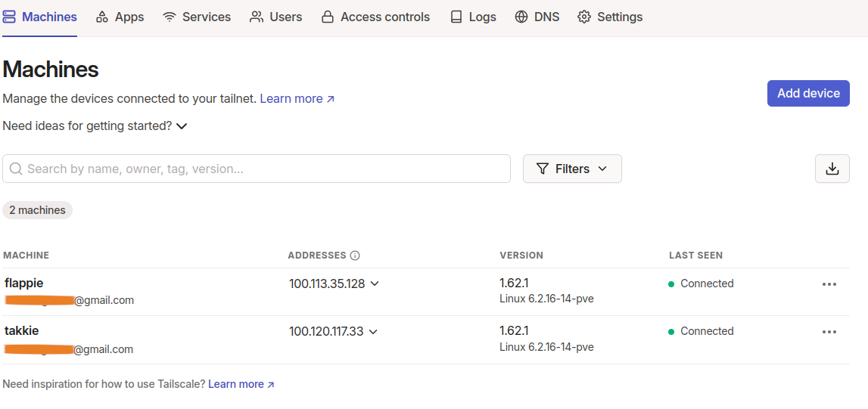Click the Connected status of flappie
The height and width of the screenshot is (409, 868).
pyautogui.click(x=701, y=284)
